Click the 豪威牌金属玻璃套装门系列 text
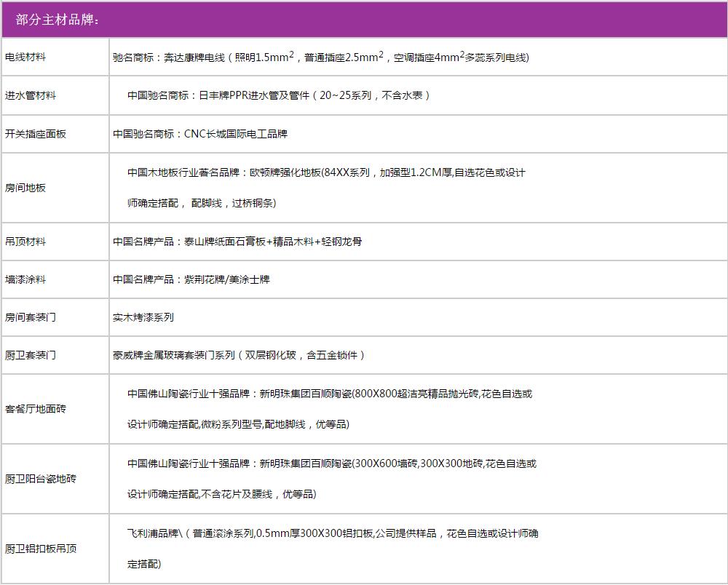The width and height of the screenshot is (728, 585). 239,355
